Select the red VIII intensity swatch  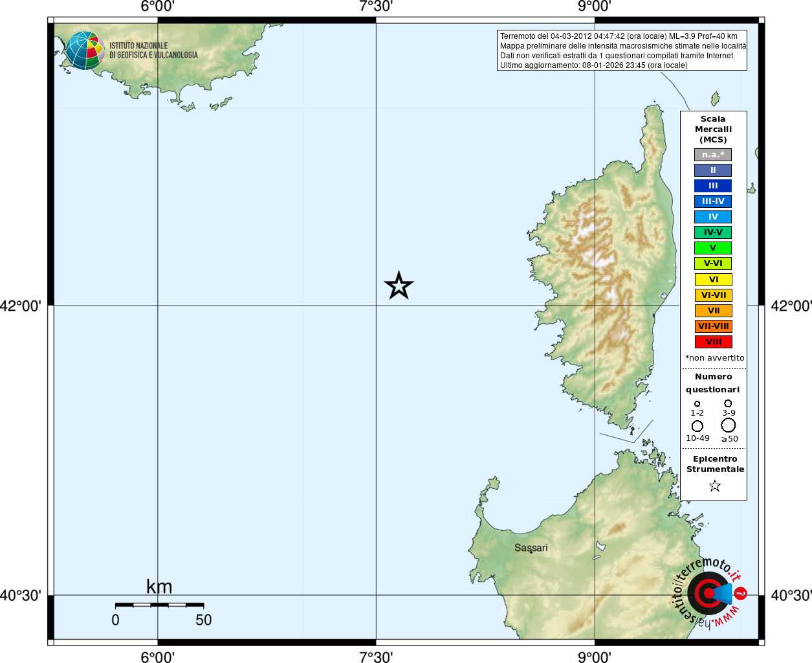[713, 342]
